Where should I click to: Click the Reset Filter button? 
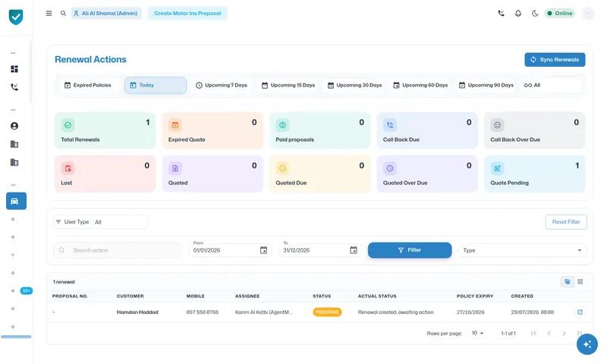[x=566, y=222]
